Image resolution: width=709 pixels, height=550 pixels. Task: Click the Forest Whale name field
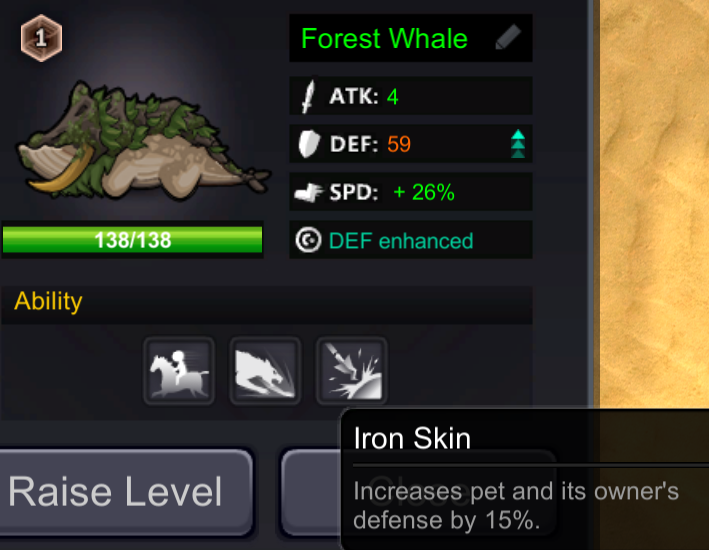click(411, 38)
